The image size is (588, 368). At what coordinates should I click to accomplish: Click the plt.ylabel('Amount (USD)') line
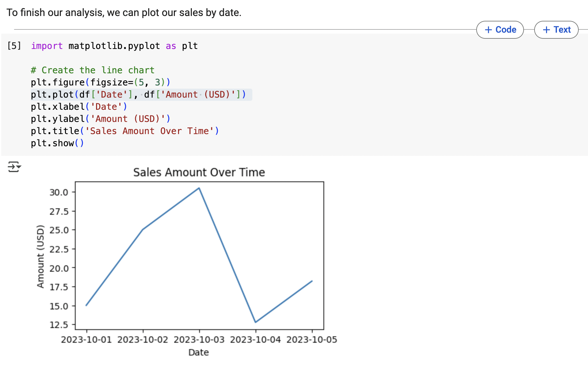(x=101, y=119)
